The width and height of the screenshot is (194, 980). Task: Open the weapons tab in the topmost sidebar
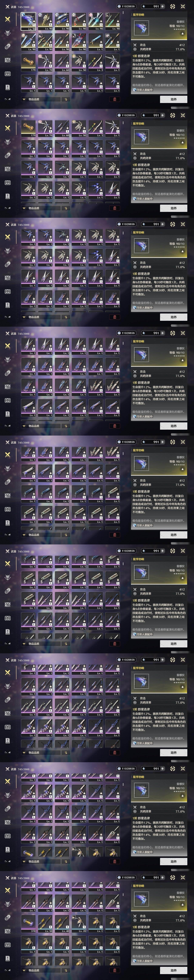(x=7, y=19)
